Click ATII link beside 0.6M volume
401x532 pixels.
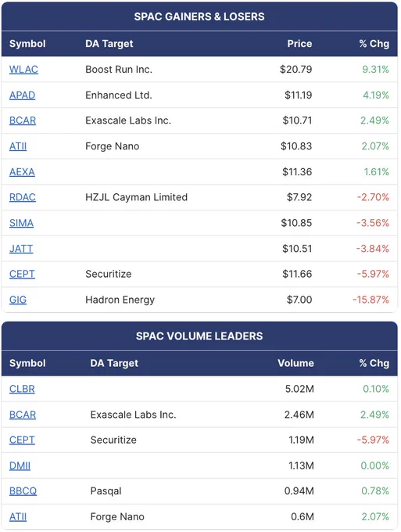coord(18,516)
